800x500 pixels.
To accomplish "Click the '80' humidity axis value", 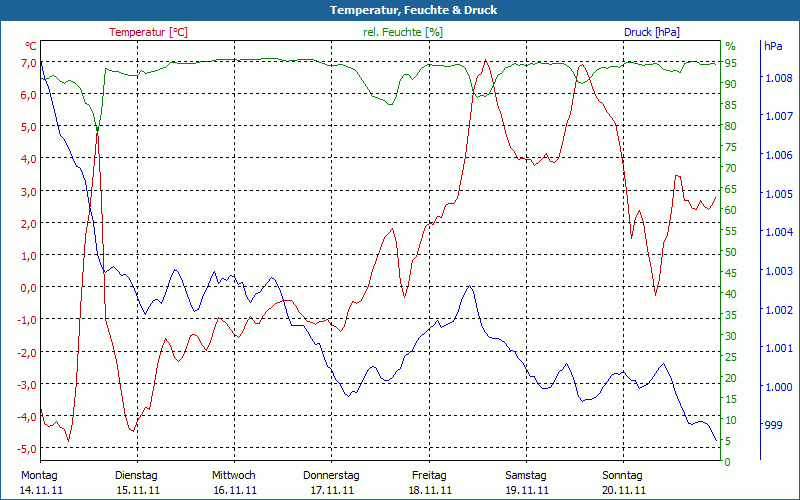I will point(730,126).
